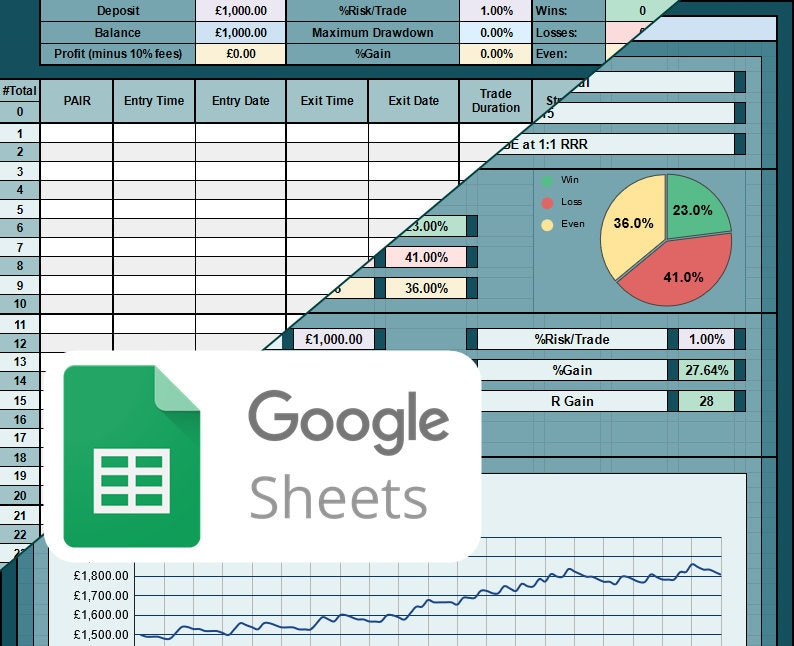794x646 pixels.
Task: Click the Even: label cell
Action: [569, 54]
